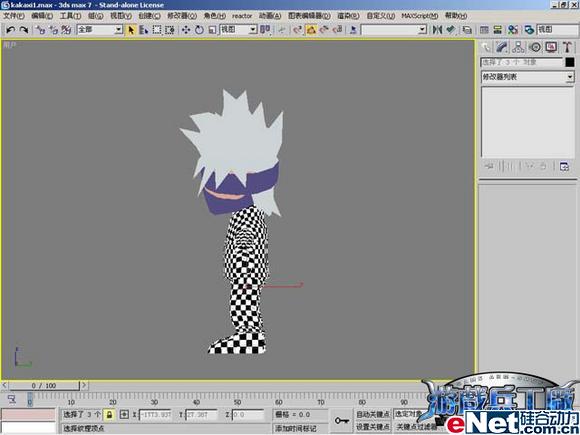Click Configure Modifier Sets icon below stack
This screenshot has width=580, height=435.
pos(564,166)
